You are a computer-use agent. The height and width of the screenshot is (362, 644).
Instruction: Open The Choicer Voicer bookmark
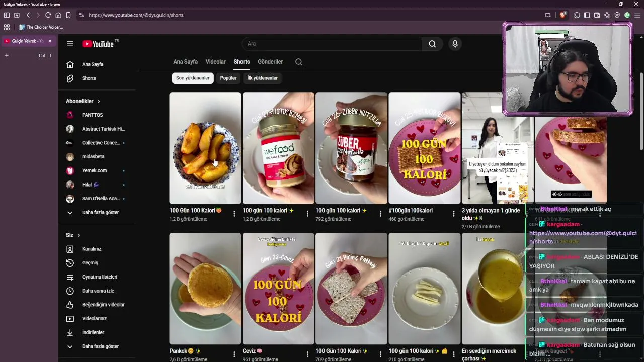(x=41, y=27)
